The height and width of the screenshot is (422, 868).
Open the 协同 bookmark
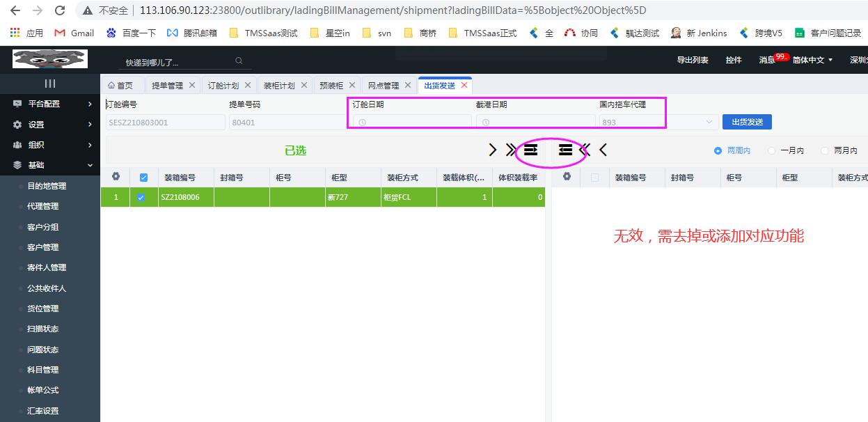coord(581,33)
